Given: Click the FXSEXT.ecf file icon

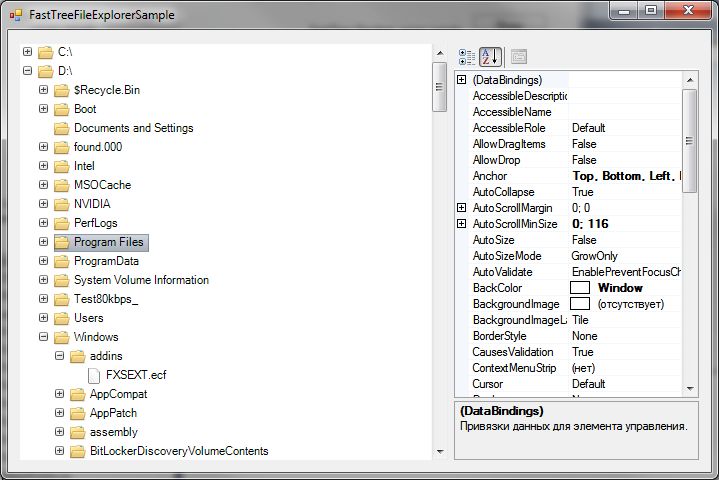Looking at the screenshot, I should (94, 375).
